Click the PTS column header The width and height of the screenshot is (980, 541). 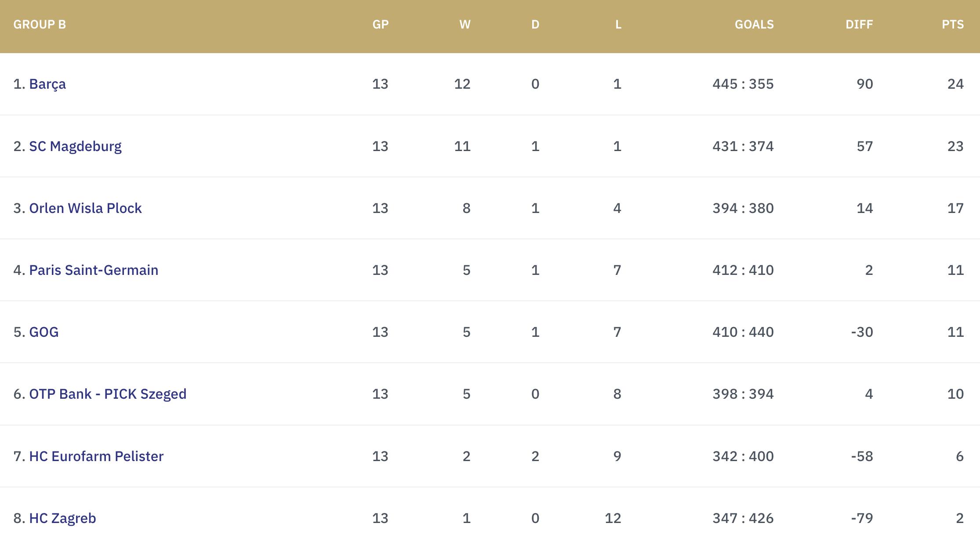(x=952, y=25)
